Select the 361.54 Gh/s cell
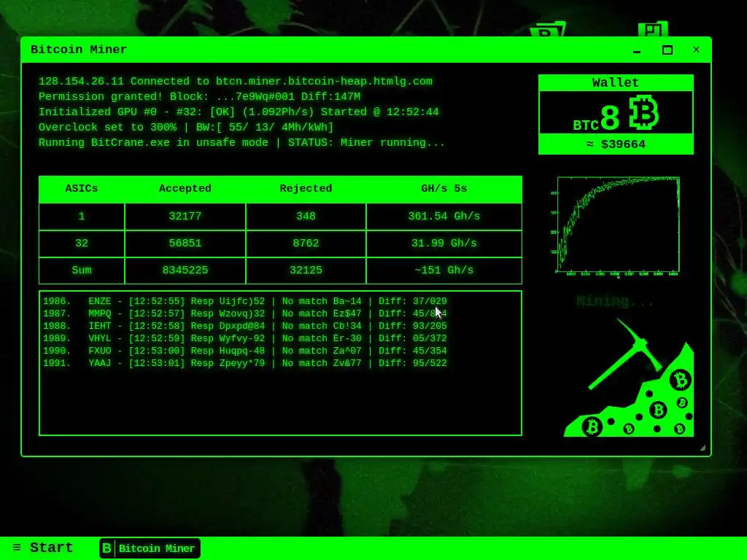Screen dimensions: 747x560 (444, 216)
